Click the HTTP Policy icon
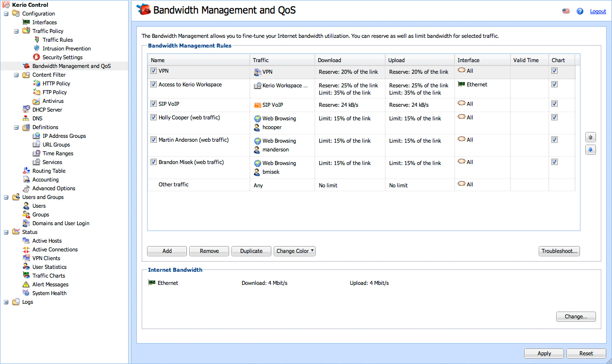The height and width of the screenshot is (364, 612). click(x=37, y=83)
